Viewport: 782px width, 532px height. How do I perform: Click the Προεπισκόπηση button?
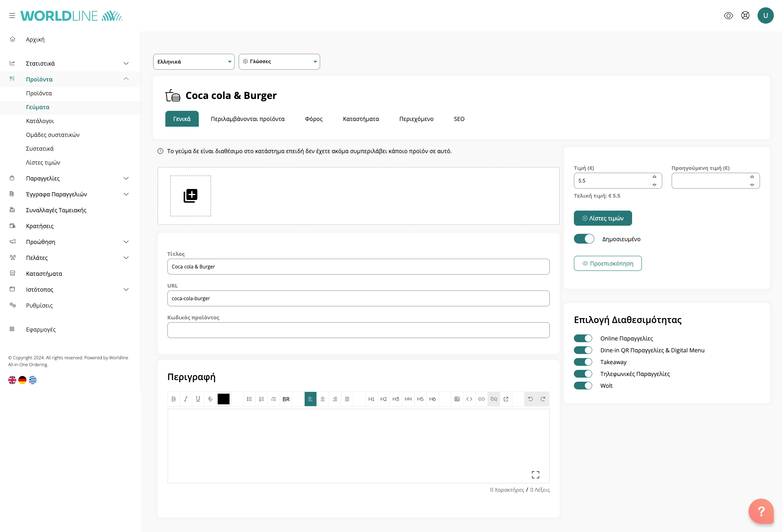coord(608,264)
